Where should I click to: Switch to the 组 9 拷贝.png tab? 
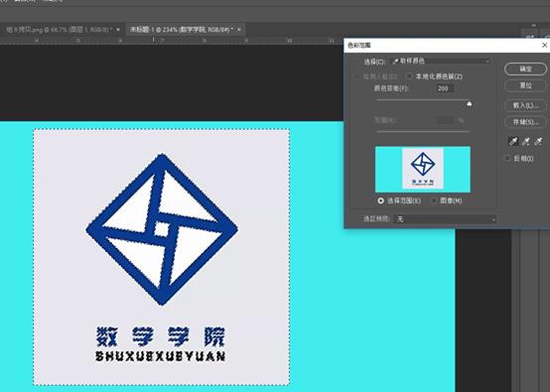pyautogui.click(x=59, y=30)
